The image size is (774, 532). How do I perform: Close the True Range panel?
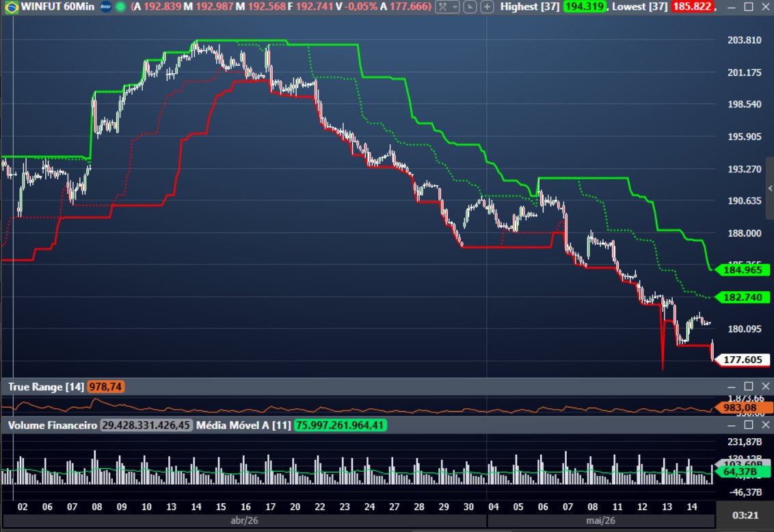765,386
